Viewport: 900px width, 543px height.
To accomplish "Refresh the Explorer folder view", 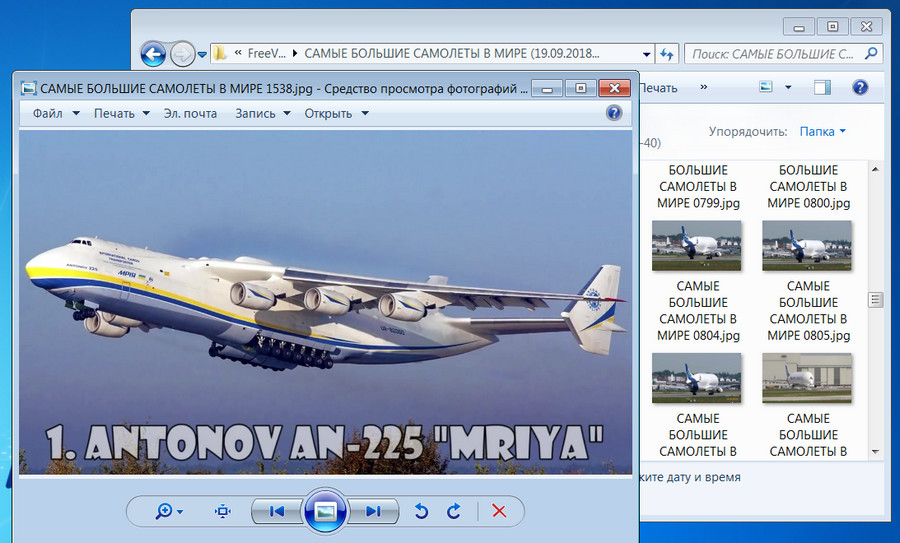I will pyautogui.click(x=666, y=55).
